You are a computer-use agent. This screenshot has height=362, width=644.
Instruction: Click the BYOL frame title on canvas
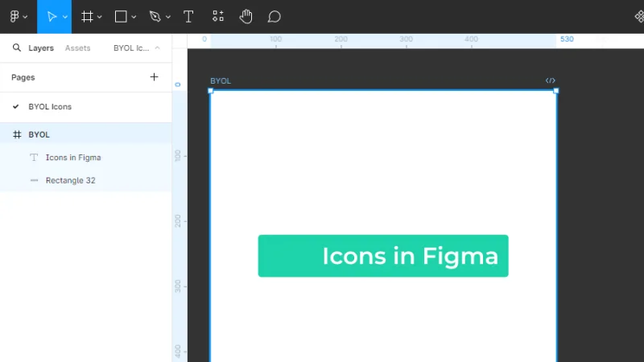tap(221, 81)
